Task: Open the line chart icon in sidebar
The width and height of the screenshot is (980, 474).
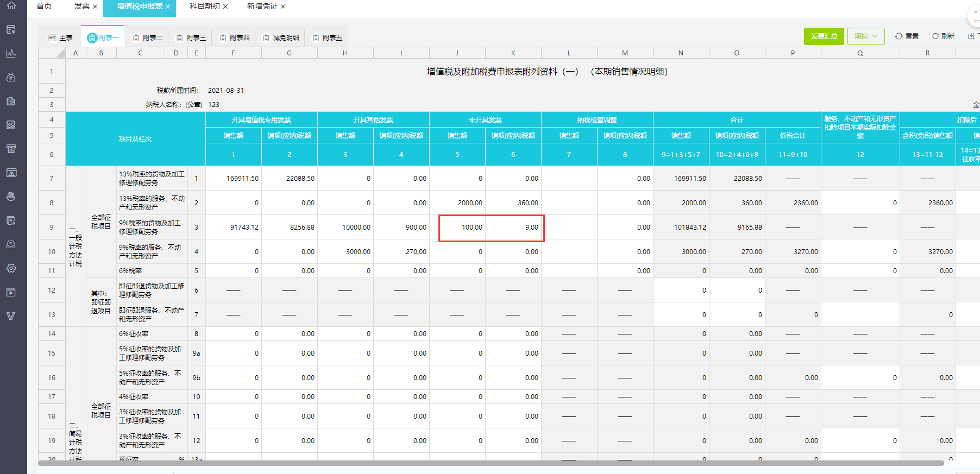Action: pos(11,53)
